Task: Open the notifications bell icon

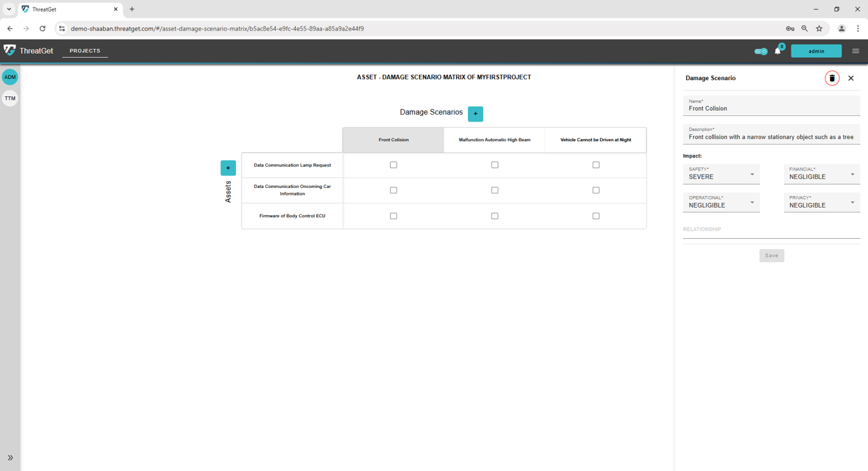Action: click(778, 51)
